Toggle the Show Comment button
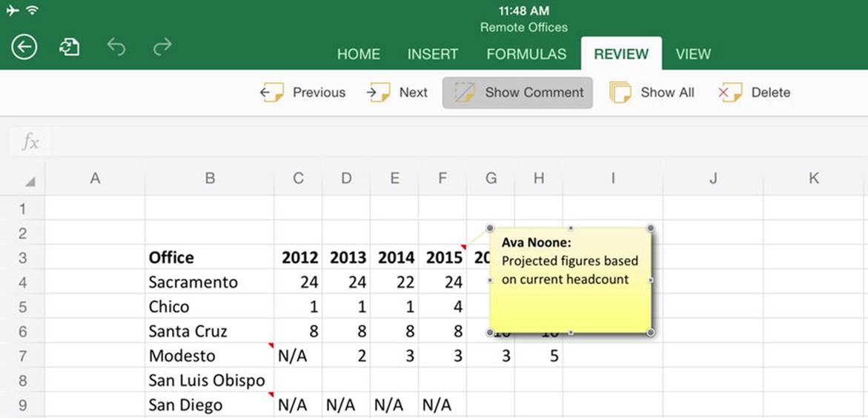The width and height of the screenshot is (868, 418). (517, 93)
